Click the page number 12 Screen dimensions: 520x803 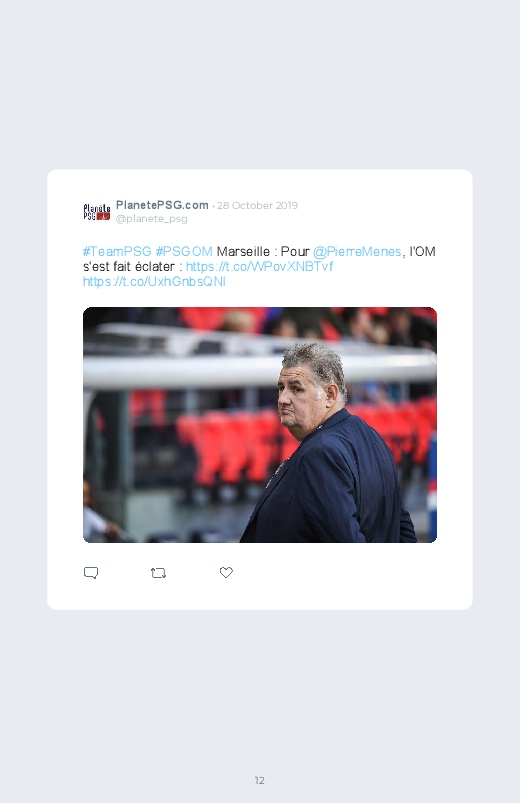pyautogui.click(x=260, y=780)
